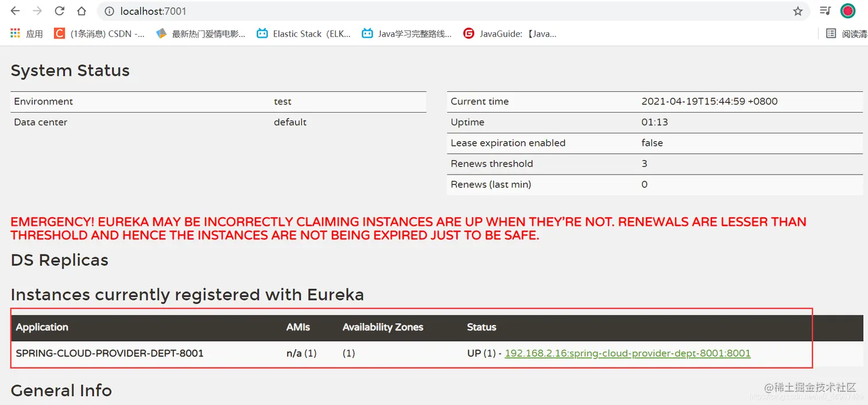Click the Lease expiration enabled false value

coord(652,143)
